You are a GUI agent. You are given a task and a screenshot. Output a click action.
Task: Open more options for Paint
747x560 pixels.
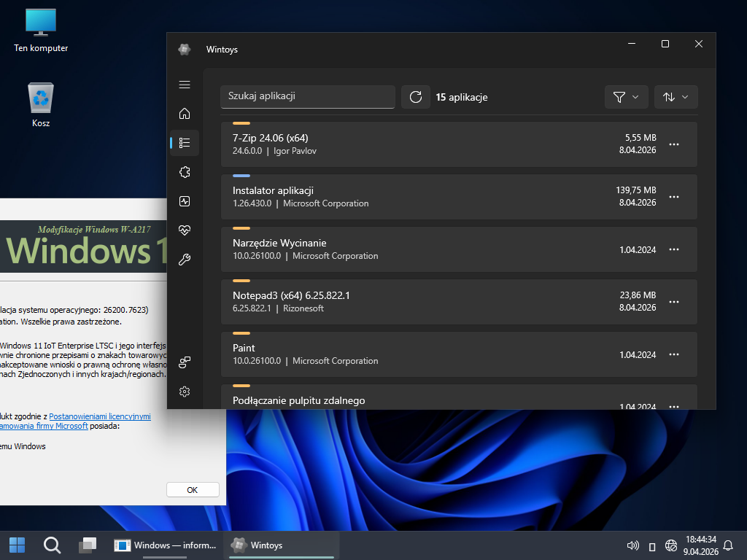click(x=674, y=354)
